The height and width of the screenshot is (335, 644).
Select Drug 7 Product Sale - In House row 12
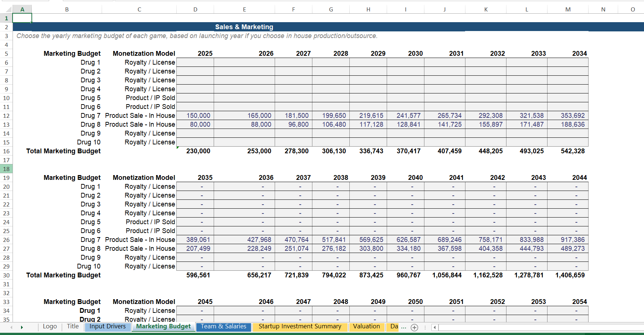tap(139, 116)
